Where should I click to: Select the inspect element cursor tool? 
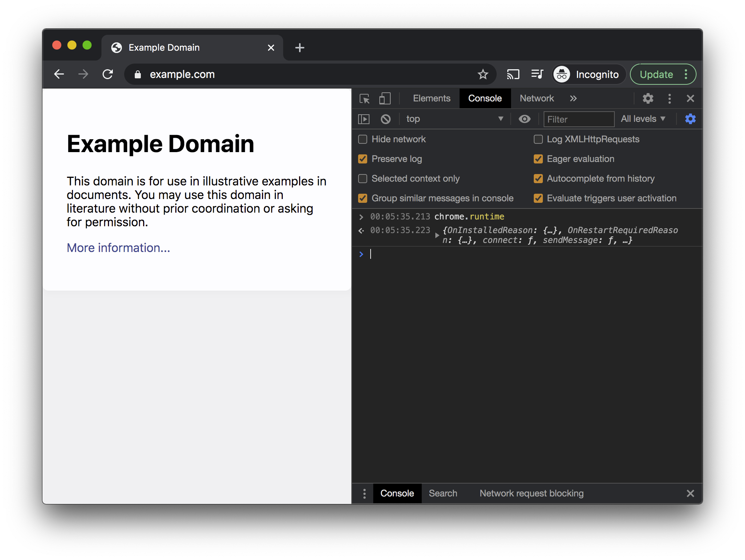click(x=364, y=98)
